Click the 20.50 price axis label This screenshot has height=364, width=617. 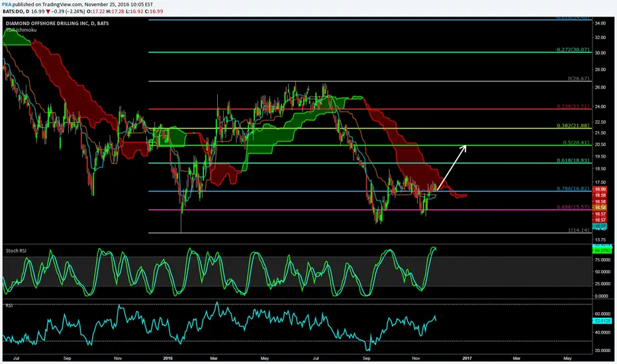600,144
